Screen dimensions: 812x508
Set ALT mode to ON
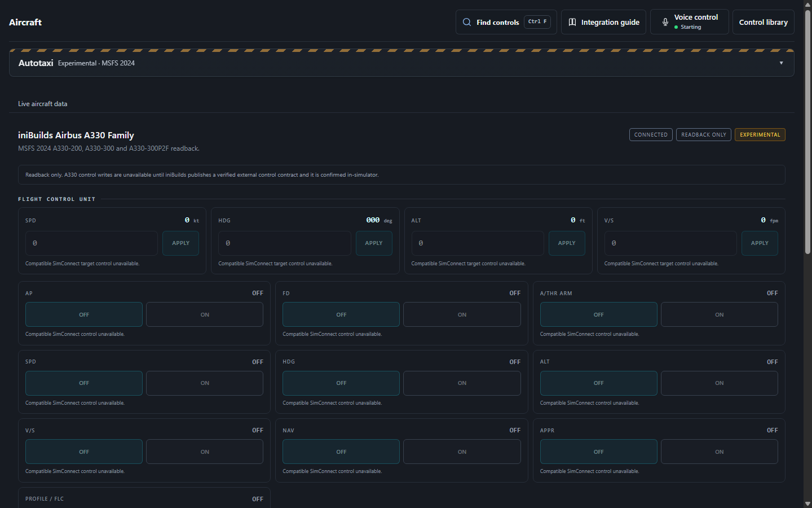(720, 383)
